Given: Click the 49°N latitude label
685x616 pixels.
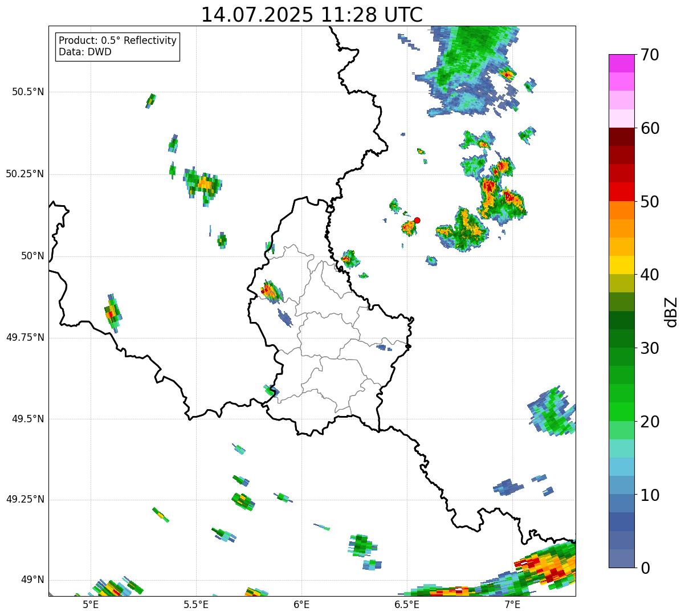Looking at the screenshot, I should [x=32, y=580].
